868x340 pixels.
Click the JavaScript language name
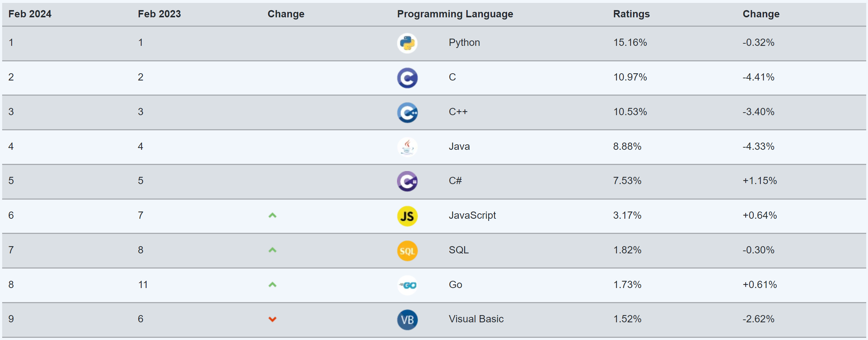click(472, 215)
